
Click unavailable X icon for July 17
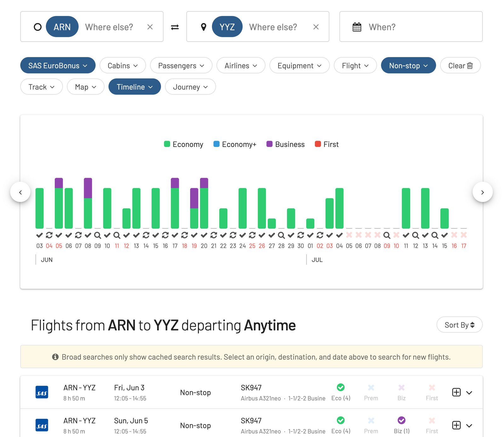464,235
